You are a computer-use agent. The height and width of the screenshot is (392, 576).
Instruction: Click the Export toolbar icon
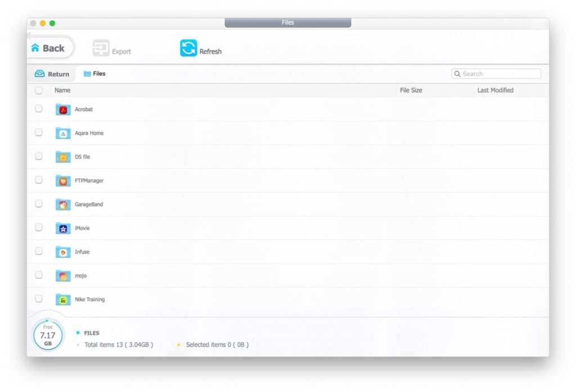[x=101, y=48]
